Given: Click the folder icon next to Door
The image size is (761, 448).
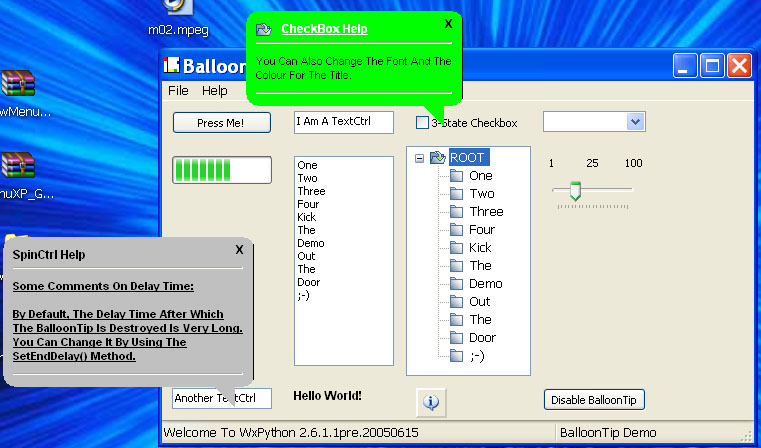Looking at the screenshot, I should 457,337.
